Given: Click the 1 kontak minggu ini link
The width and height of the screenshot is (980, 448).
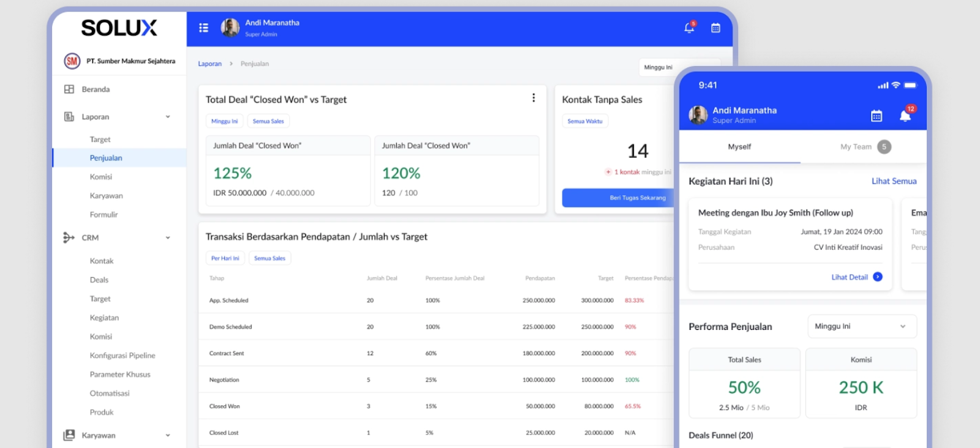Looking at the screenshot, I should coord(643,172).
